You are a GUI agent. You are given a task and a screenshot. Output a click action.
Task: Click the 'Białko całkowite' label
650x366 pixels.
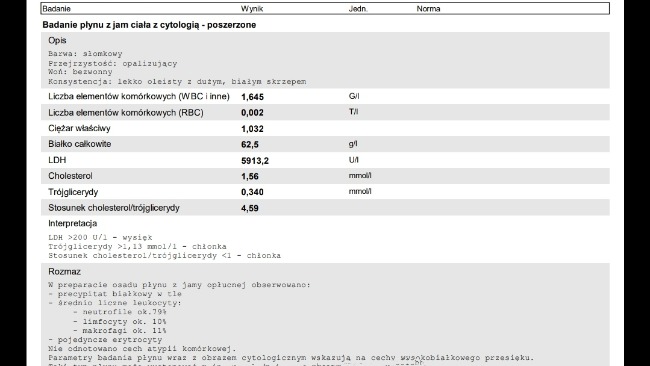(80, 144)
